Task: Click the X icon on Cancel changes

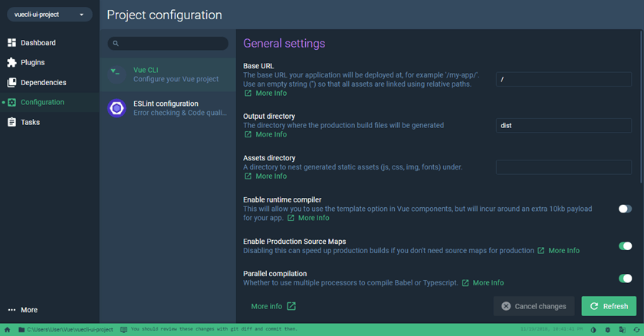Action: 506,306
